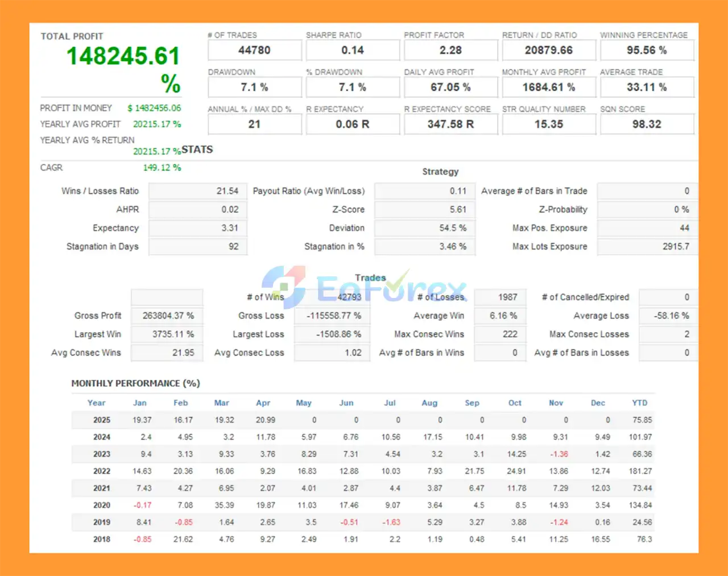The image size is (728, 576).
Task: Select the CAGR 149.12 % value
Action: coord(162,168)
